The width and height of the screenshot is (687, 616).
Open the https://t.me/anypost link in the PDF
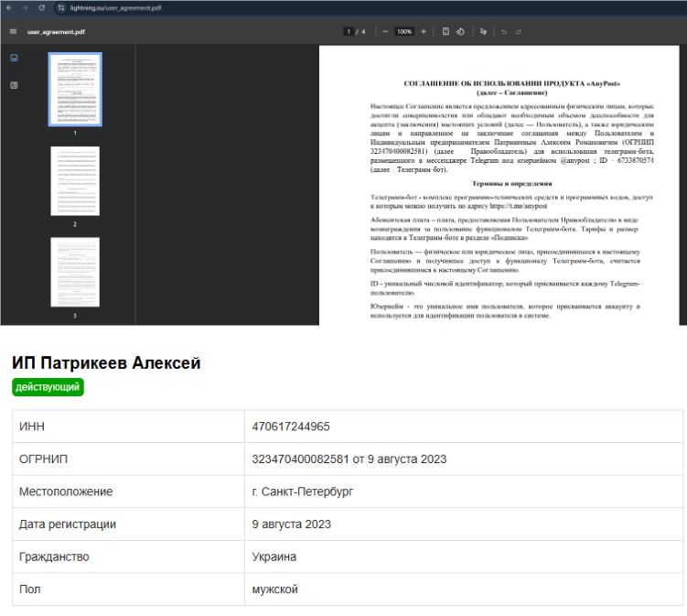pyautogui.click(x=519, y=206)
